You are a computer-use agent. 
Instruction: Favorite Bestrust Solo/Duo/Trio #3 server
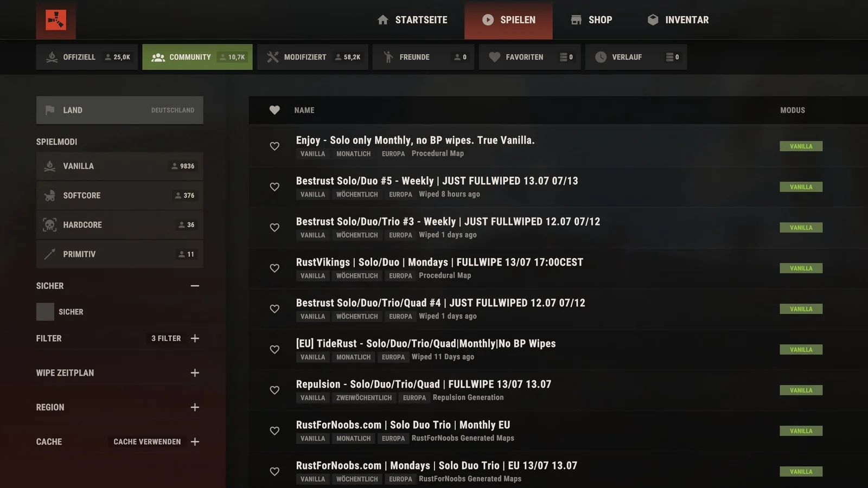tap(275, 228)
